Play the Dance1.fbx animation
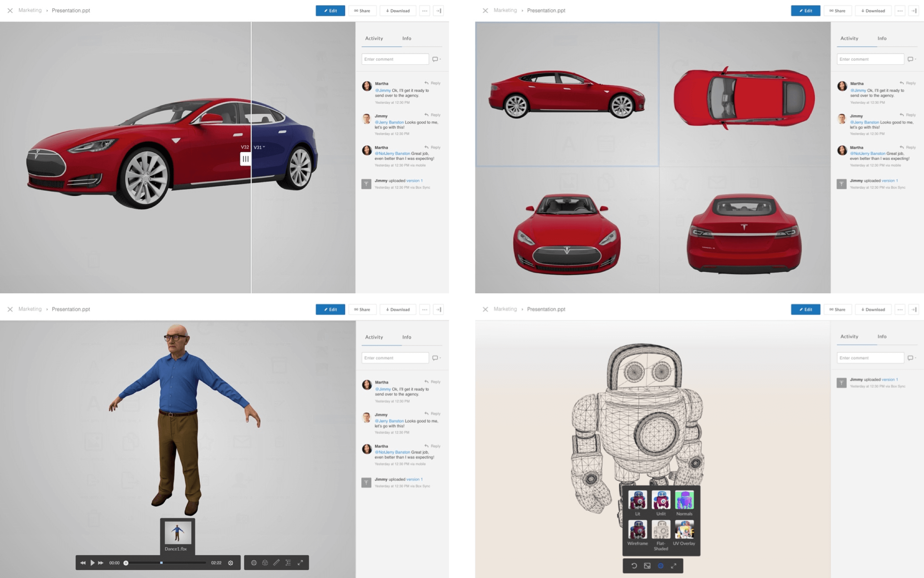924x578 pixels. tap(92, 563)
